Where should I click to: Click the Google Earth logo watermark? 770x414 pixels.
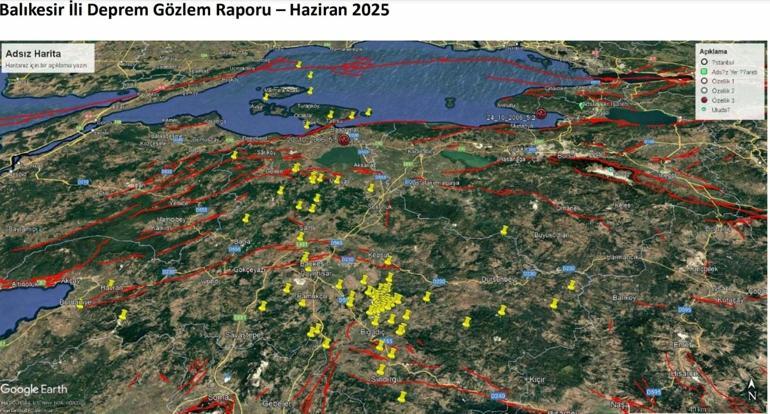(x=34, y=389)
